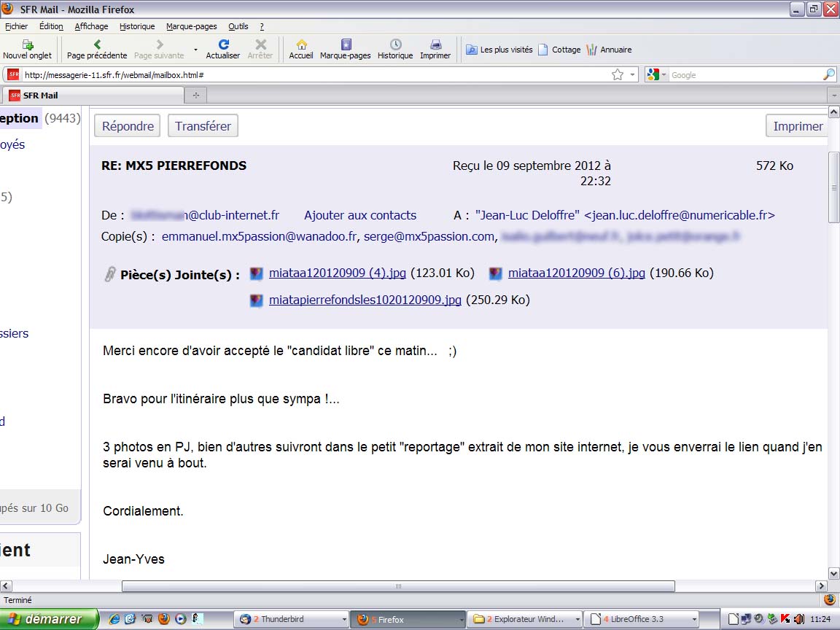Open attachment miatapierrefondsles1020120909.jpg
Viewport: 840px width, 630px height.
pyautogui.click(x=365, y=300)
